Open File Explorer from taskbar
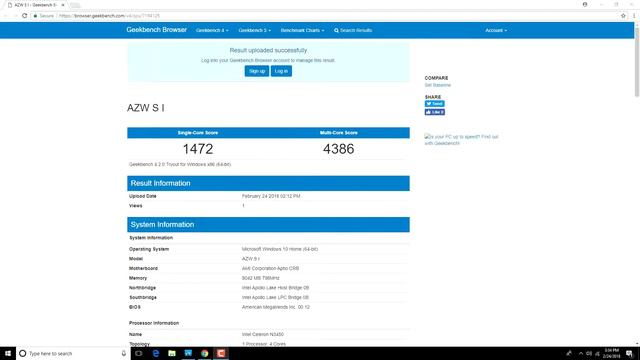This screenshot has width=640, height=360. pyautogui.click(x=172, y=353)
